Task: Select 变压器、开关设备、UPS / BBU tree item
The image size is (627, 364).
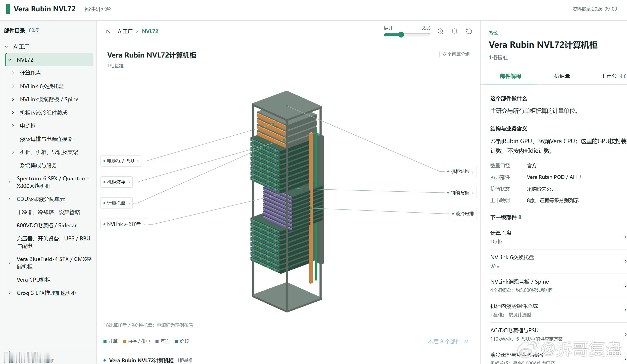Action: click(54, 242)
